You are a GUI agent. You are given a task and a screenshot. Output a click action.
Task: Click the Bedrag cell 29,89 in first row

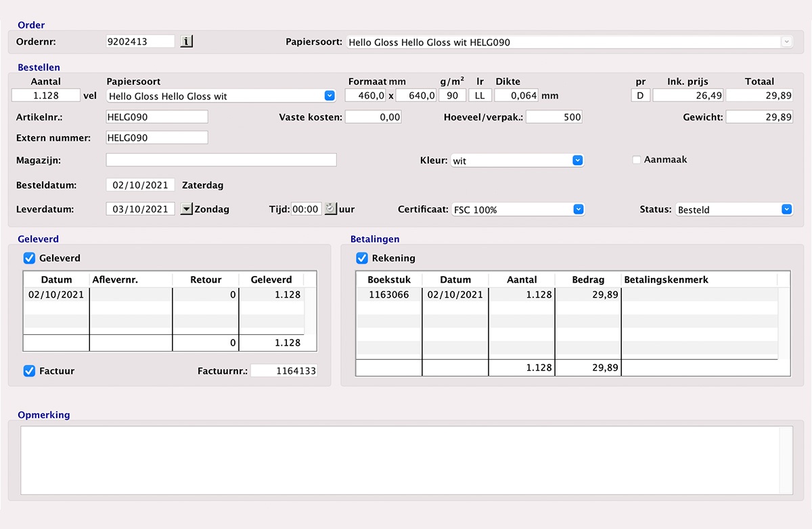(588, 295)
